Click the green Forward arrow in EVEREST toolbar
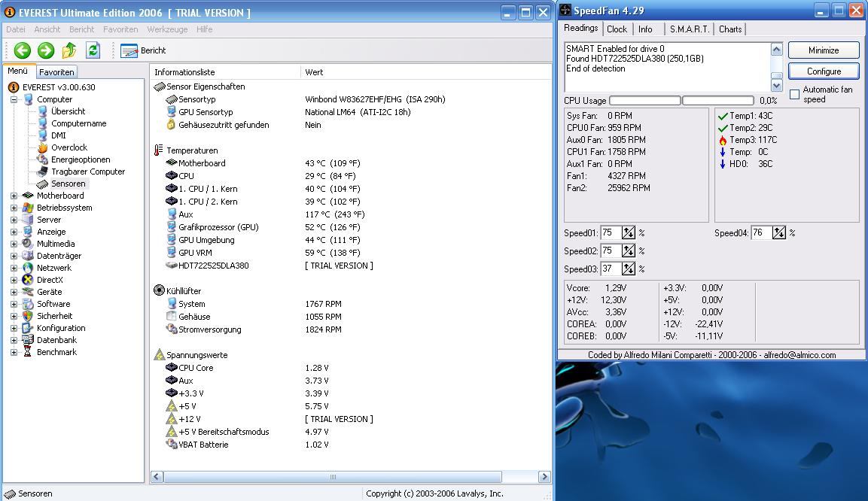 pyautogui.click(x=46, y=50)
